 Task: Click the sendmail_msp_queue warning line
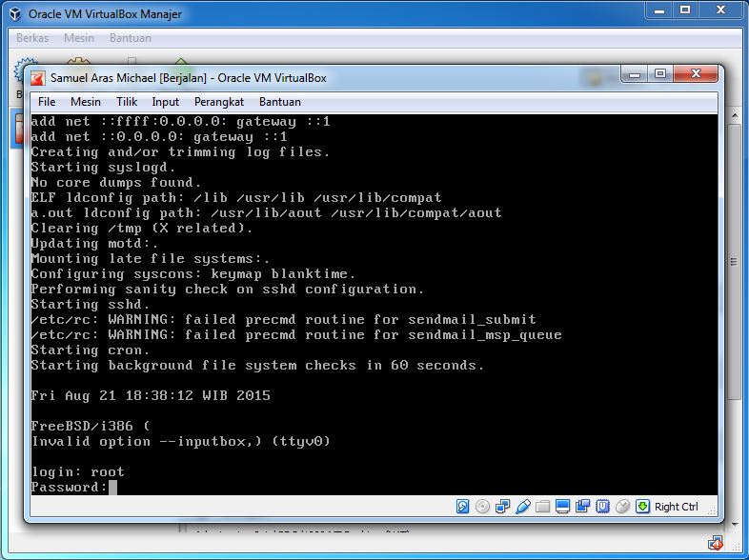296,334
